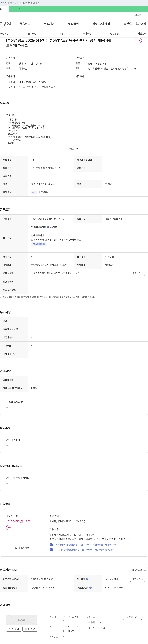Open 채용정보 이력 for the company
148x644 pixels.
click(132, 617)
